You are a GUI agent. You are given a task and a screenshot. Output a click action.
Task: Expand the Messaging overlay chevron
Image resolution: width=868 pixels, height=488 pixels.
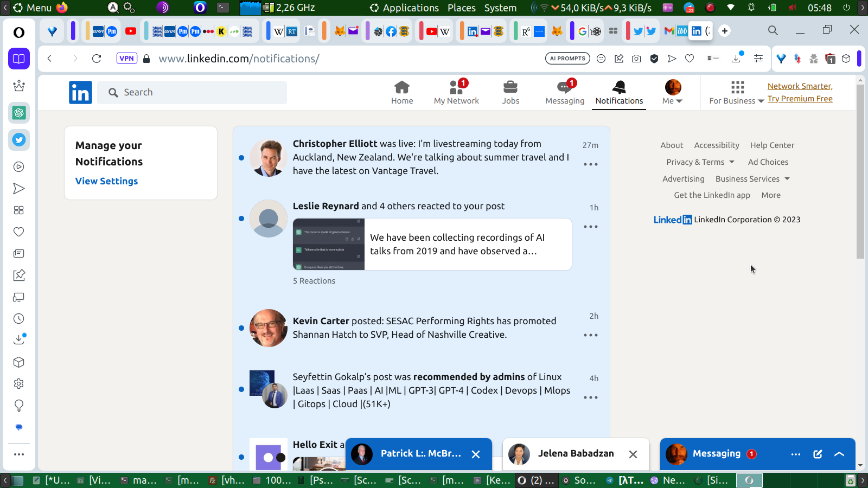point(839,454)
